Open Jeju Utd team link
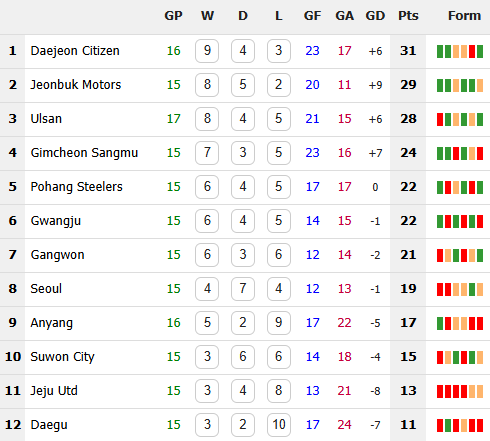 [x=54, y=391]
